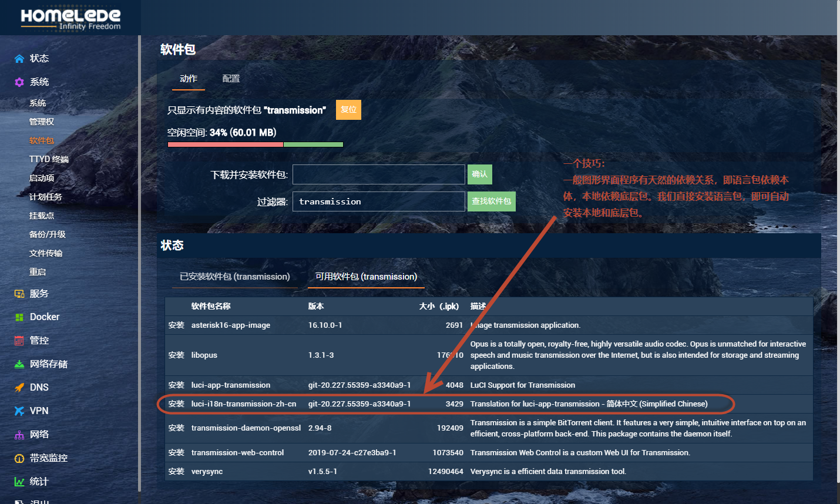Click the 系统 gear icon in sidebar
Image resolution: width=840 pixels, height=504 pixels.
[19, 82]
